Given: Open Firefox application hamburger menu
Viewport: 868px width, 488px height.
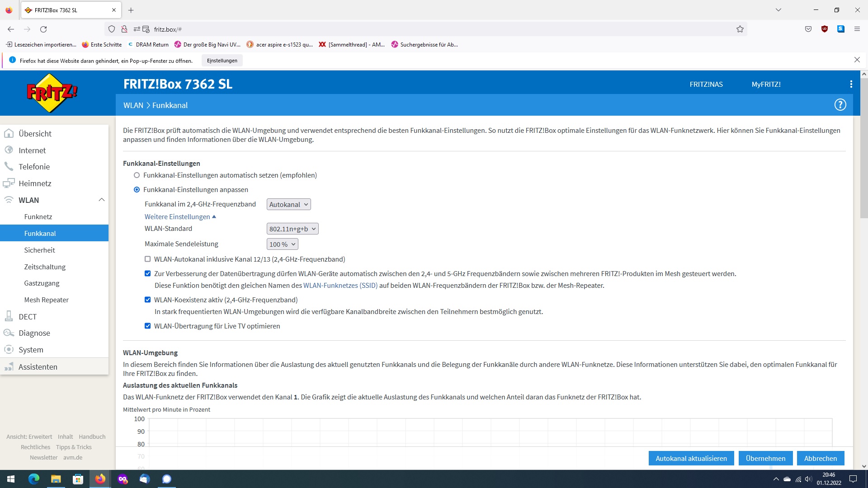Looking at the screenshot, I should click(x=857, y=29).
